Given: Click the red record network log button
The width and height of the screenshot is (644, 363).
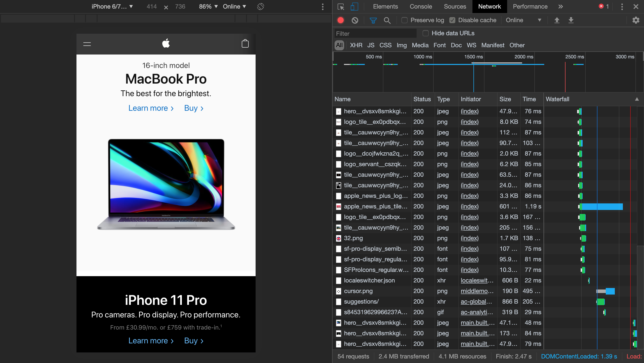Looking at the screenshot, I should (x=341, y=20).
